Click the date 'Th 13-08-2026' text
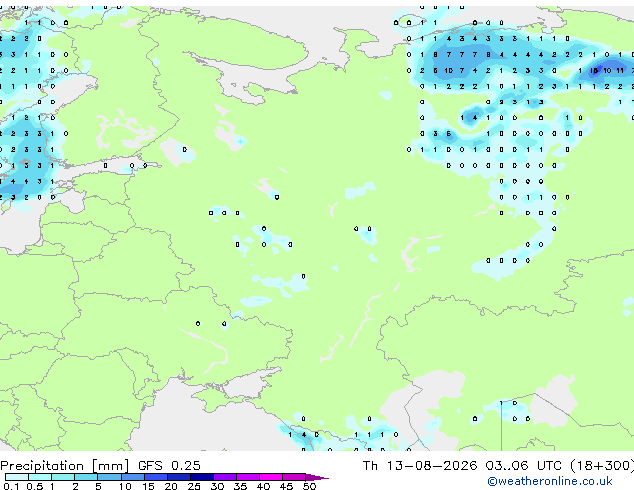The width and height of the screenshot is (634, 490). 420,466
